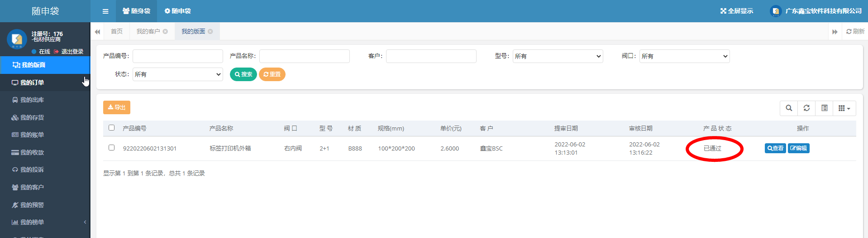Click the green 搜索 button
This screenshot has height=238, width=868.
coord(243,74)
